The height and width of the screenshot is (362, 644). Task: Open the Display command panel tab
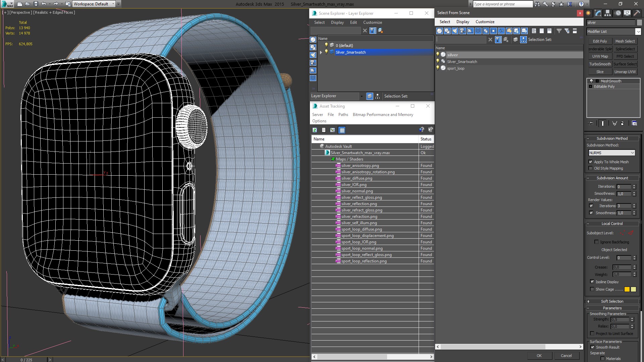[627, 13]
